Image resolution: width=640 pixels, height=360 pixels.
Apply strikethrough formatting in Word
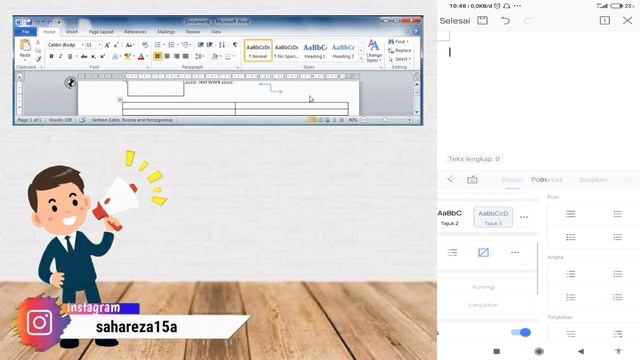point(84,56)
